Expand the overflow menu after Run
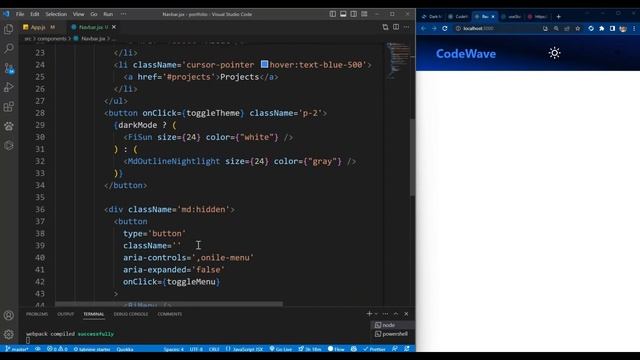 pos(123,14)
